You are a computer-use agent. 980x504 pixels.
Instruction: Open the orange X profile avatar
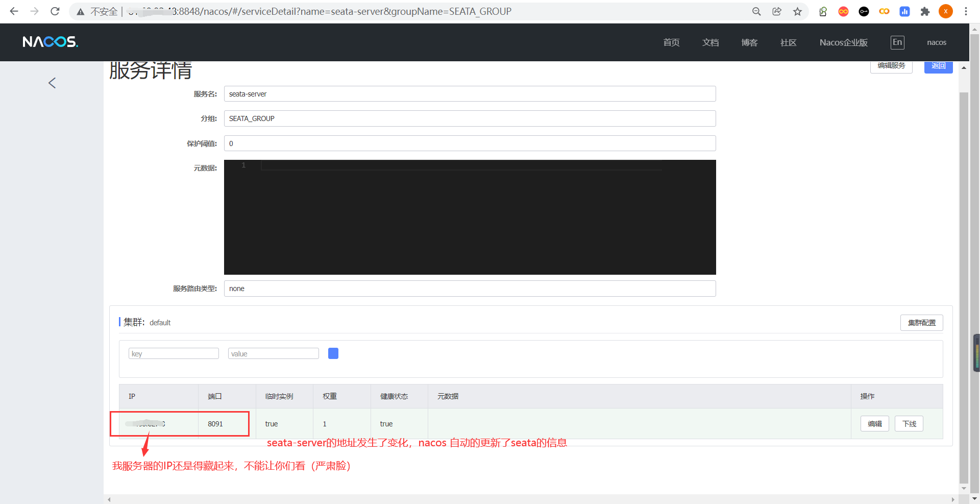coord(946,11)
